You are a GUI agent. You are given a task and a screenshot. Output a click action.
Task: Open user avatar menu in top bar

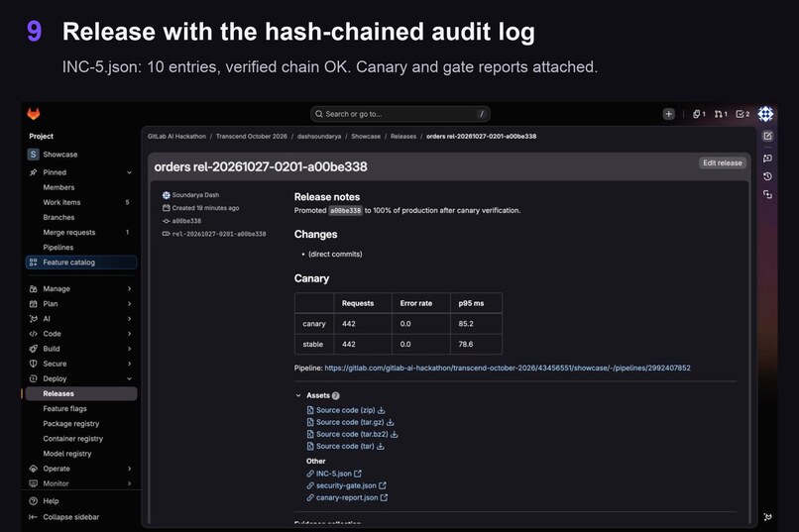765,114
